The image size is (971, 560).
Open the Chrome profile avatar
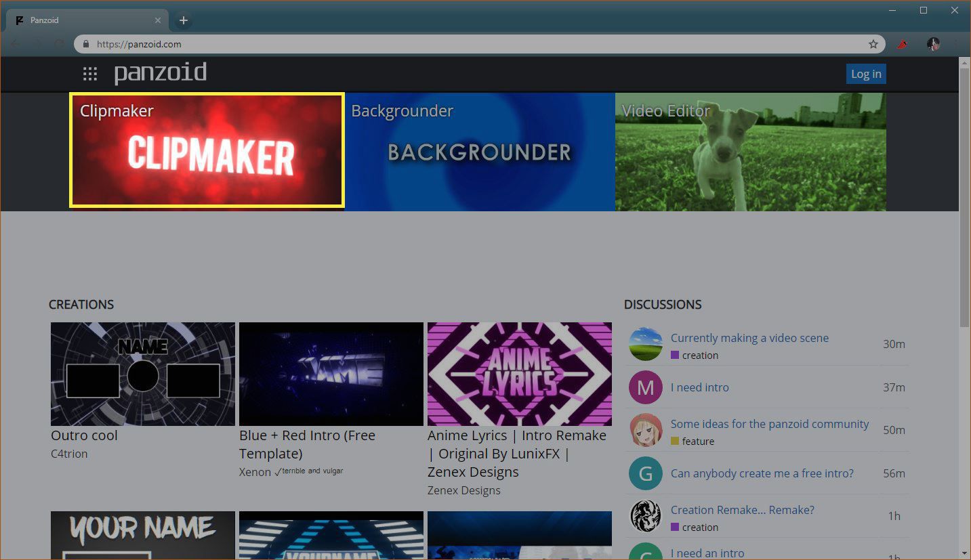(x=933, y=44)
